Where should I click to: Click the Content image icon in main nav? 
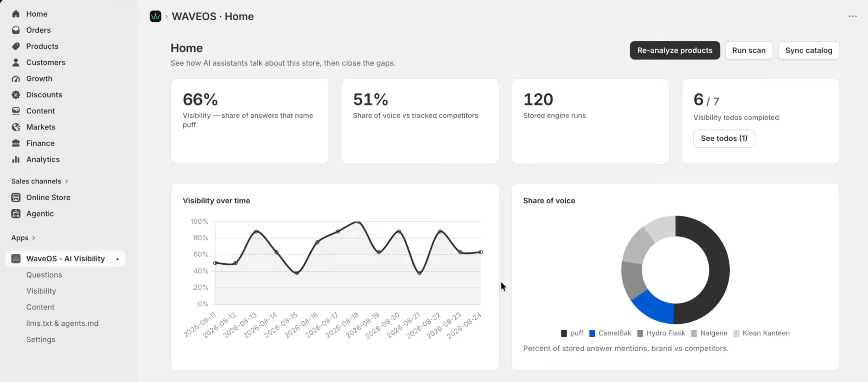16,111
